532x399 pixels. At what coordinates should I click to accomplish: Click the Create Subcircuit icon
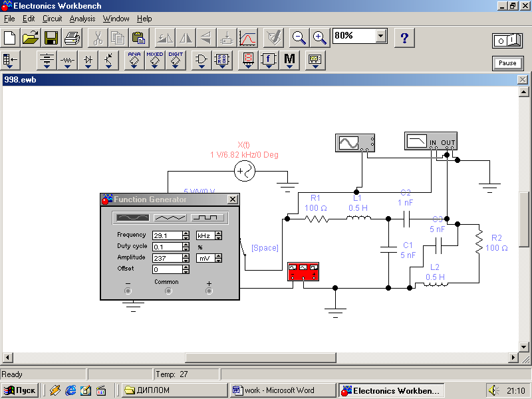pos(227,38)
